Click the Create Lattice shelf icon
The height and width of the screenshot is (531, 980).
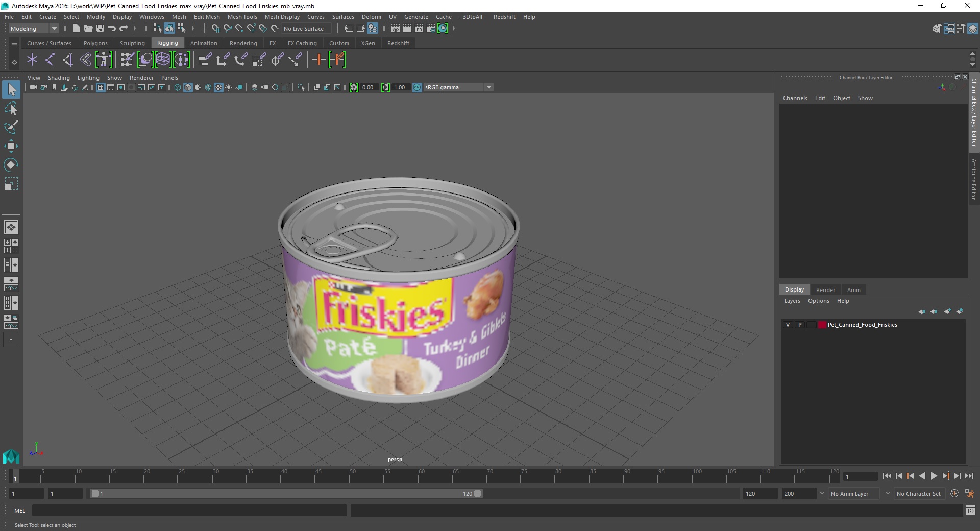[163, 60]
